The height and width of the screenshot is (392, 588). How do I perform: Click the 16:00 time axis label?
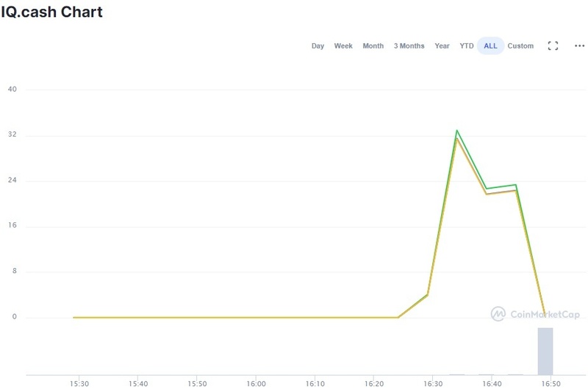(256, 384)
